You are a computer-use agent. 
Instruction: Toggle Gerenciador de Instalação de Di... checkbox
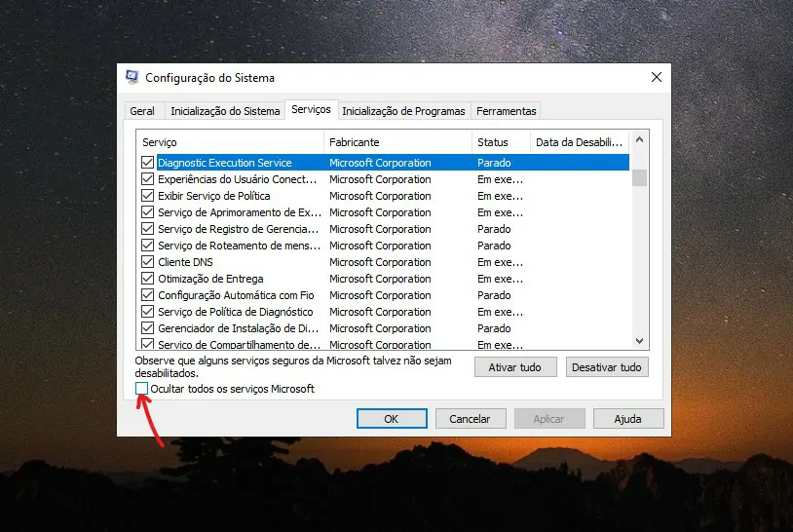(x=148, y=328)
